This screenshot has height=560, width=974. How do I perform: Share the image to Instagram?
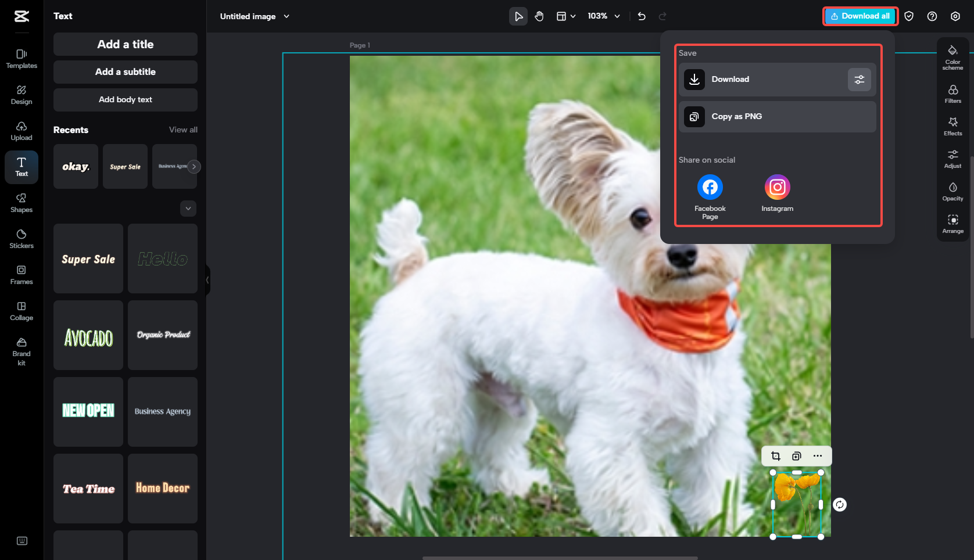(x=777, y=188)
